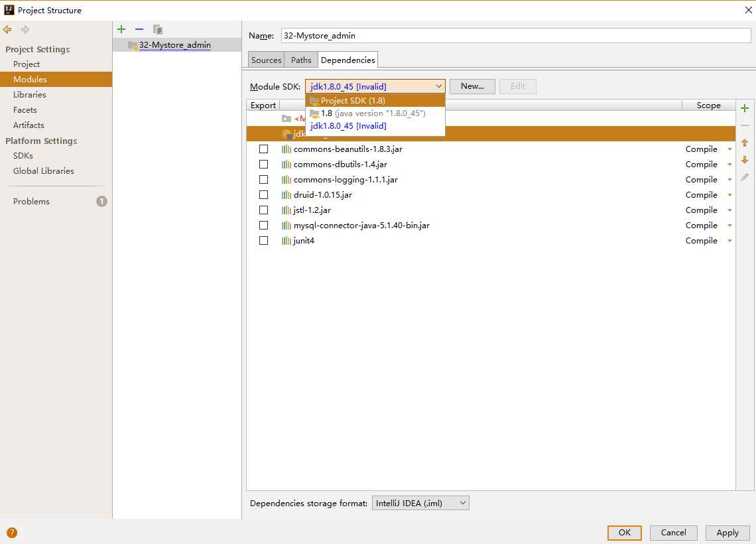Click the druid-1.0.15.jar library icon
The image size is (756, 544).
[286, 195]
